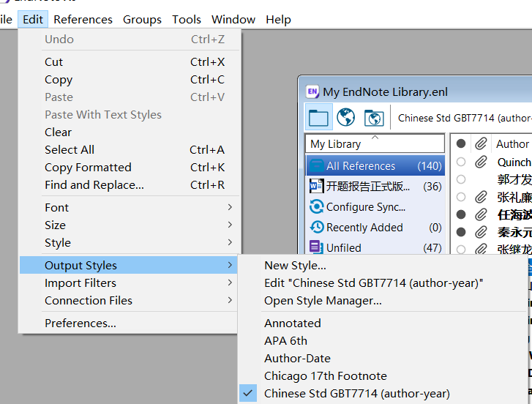
Task: Click paperclip icon in 任海波 row
Action: click(x=481, y=214)
